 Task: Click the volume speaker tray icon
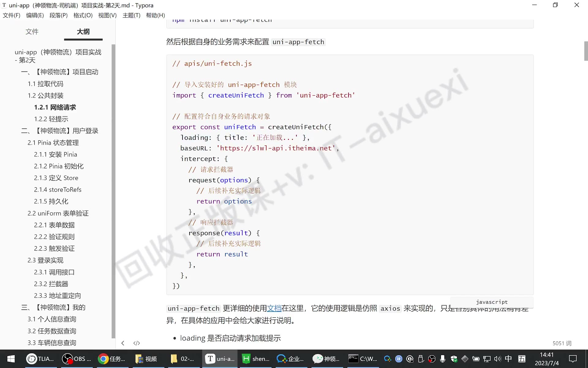pyautogui.click(x=497, y=359)
